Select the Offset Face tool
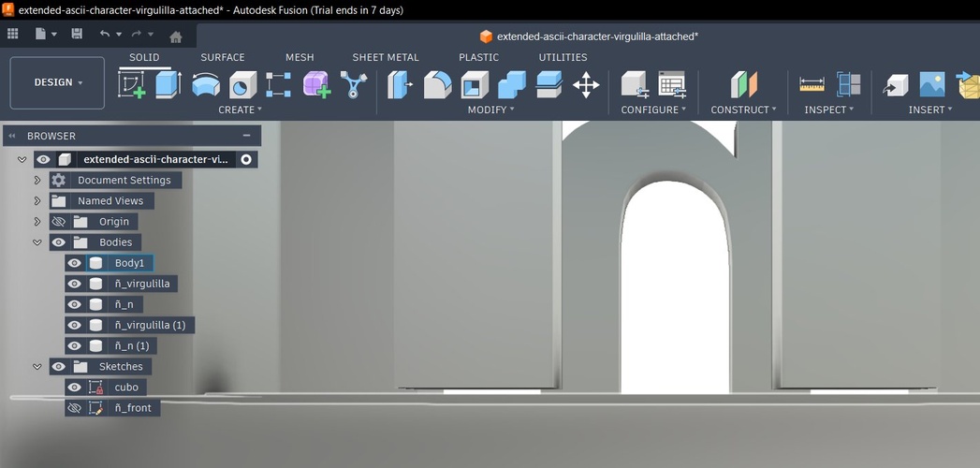Image resolution: width=980 pixels, height=468 pixels. pos(549,84)
